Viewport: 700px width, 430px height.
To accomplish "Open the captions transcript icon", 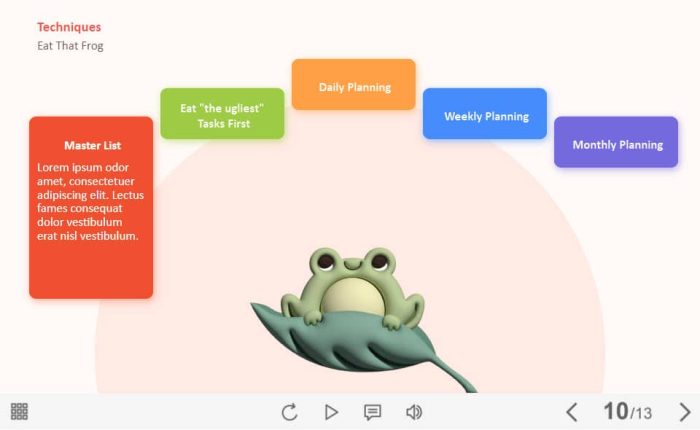I will coord(372,412).
